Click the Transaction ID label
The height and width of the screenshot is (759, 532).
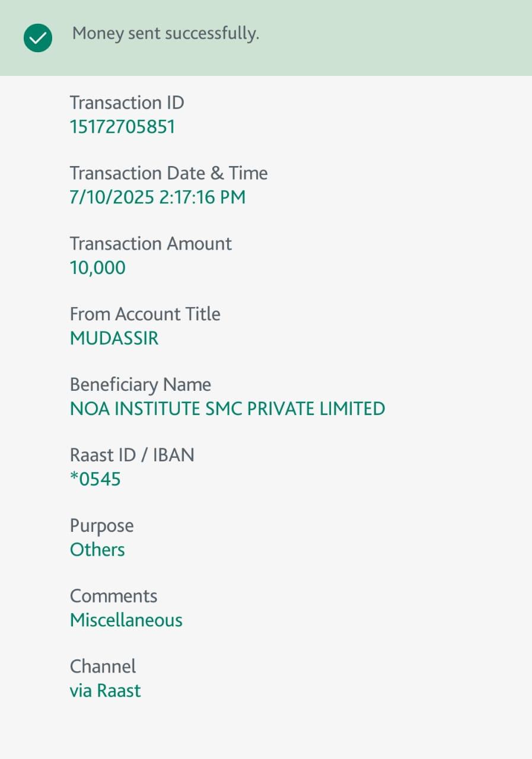click(127, 103)
